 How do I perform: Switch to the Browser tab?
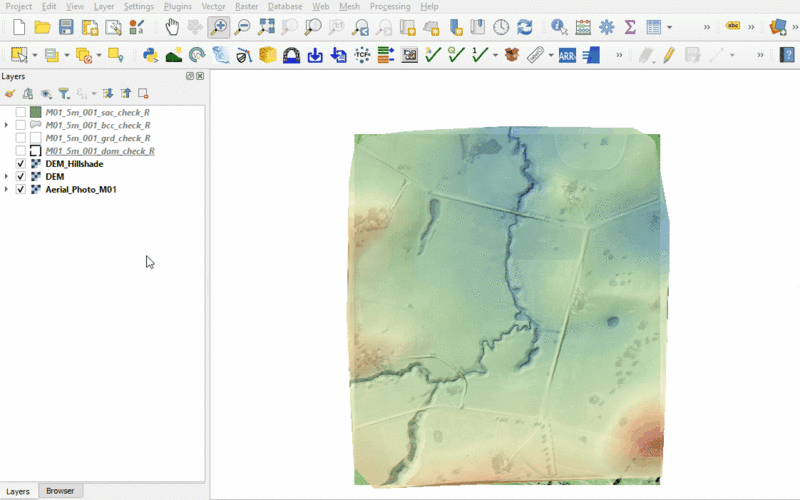[60, 491]
